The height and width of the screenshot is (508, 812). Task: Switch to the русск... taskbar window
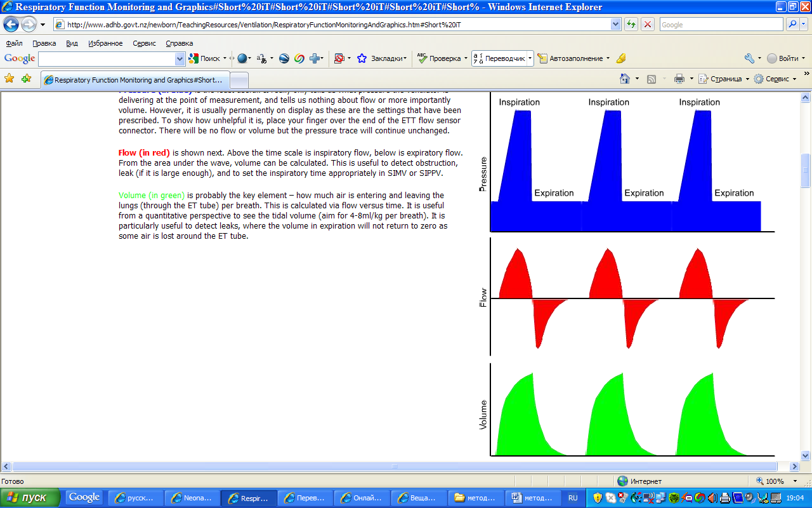135,498
